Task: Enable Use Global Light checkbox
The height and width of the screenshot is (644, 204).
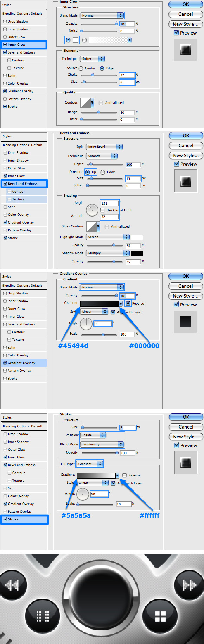Action: coord(102,210)
